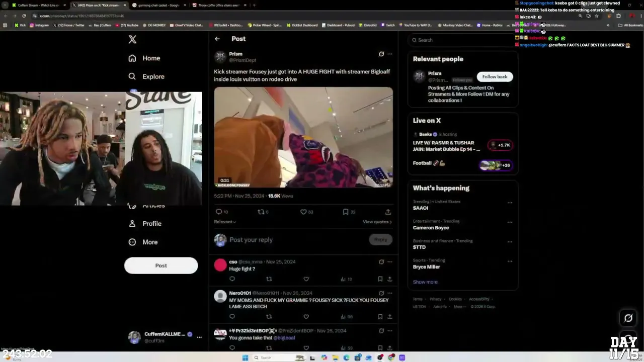Share the main Prism post
The width and height of the screenshot is (644, 362).
click(x=388, y=212)
